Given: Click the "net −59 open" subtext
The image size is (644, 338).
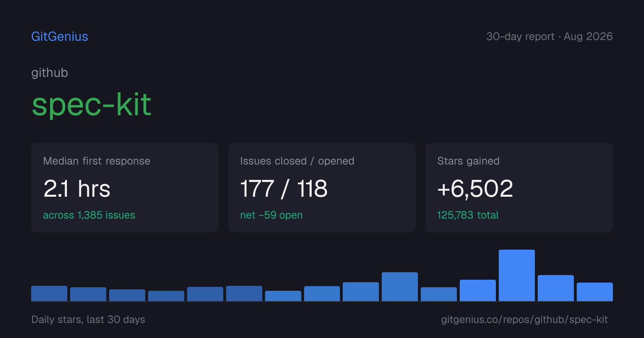Looking at the screenshot, I should tap(271, 215).
